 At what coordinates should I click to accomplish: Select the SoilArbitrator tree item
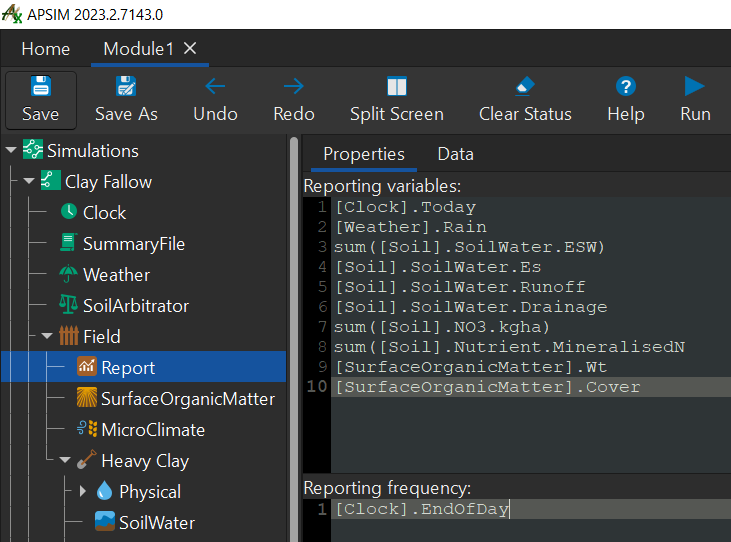pyautogui.click(x=136, y=306)
